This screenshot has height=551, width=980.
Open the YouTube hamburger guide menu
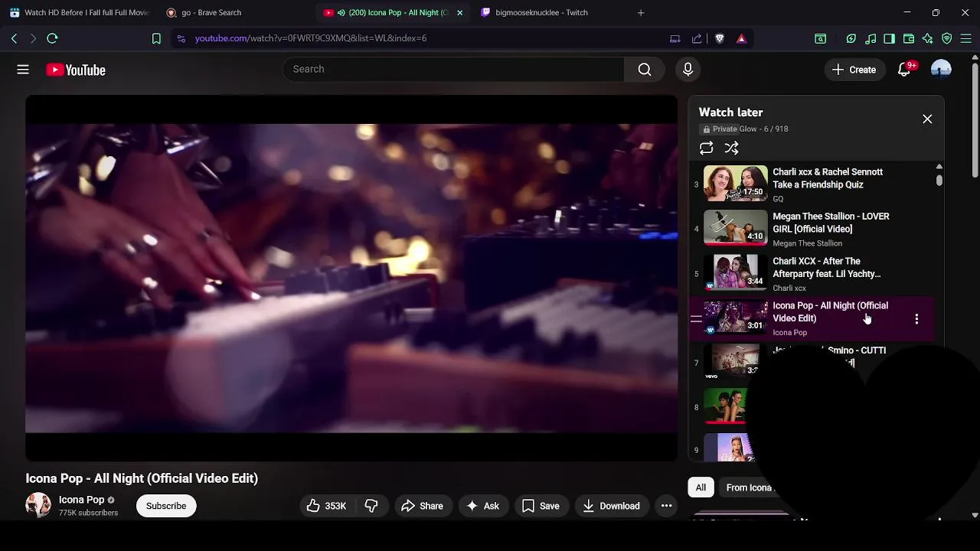[23, 70]
